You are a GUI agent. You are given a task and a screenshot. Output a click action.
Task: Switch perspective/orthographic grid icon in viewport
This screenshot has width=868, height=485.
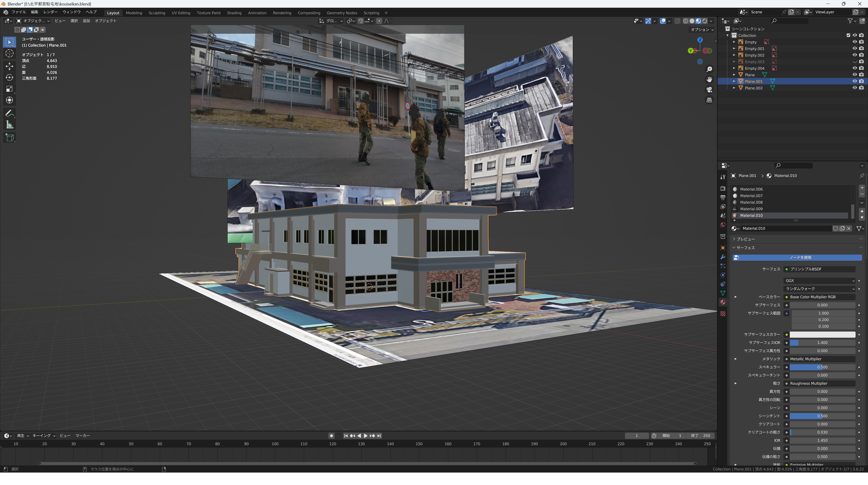click(x=709, y=100)
